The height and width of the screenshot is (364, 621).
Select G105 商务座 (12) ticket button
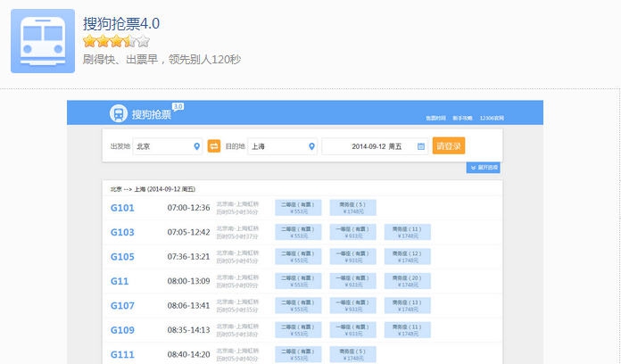(408, 257)
